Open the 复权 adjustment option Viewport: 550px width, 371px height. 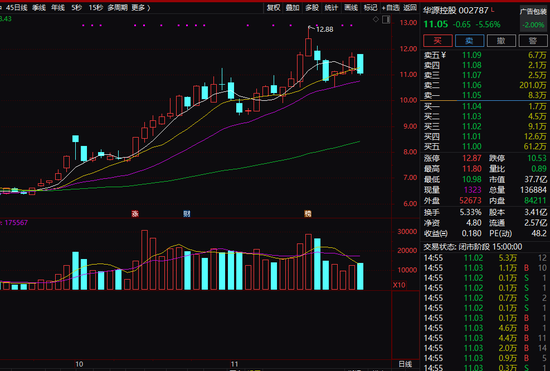tap(273, 7)
